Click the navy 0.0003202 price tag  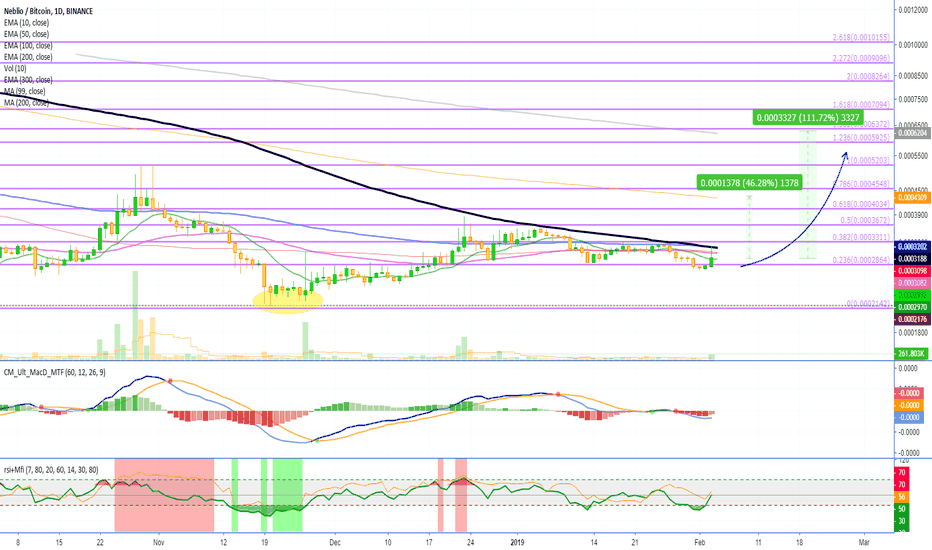pos(912,247)
